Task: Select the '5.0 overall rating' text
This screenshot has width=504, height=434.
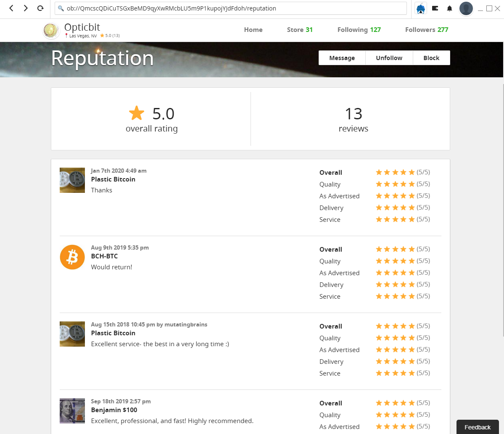Action: click(x=152, y=119)
